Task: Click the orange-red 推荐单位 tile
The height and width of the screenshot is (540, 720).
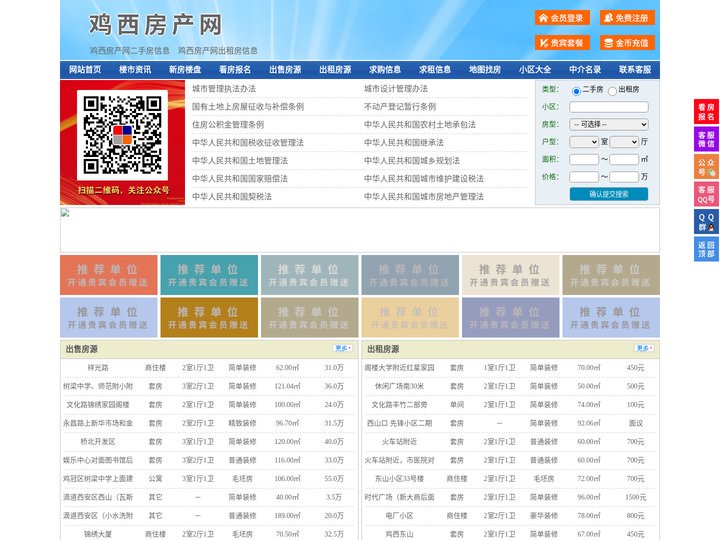Action: click(x=109, y=275)
